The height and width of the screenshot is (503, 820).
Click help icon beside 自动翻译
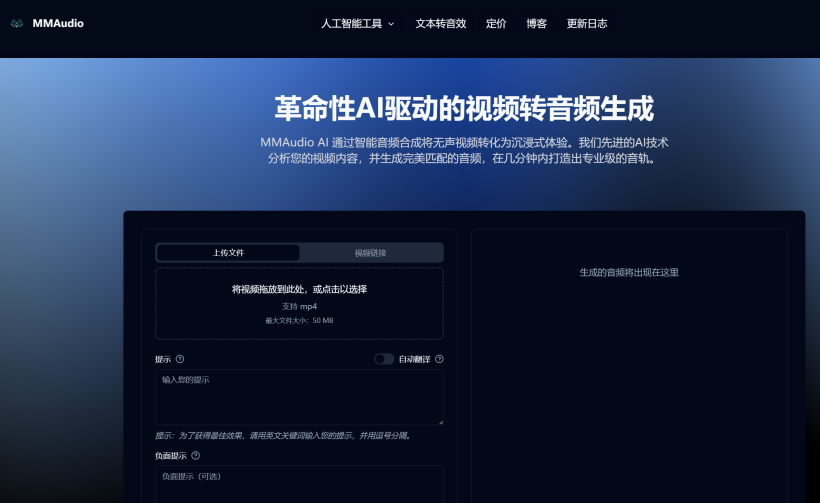[439, 359]
